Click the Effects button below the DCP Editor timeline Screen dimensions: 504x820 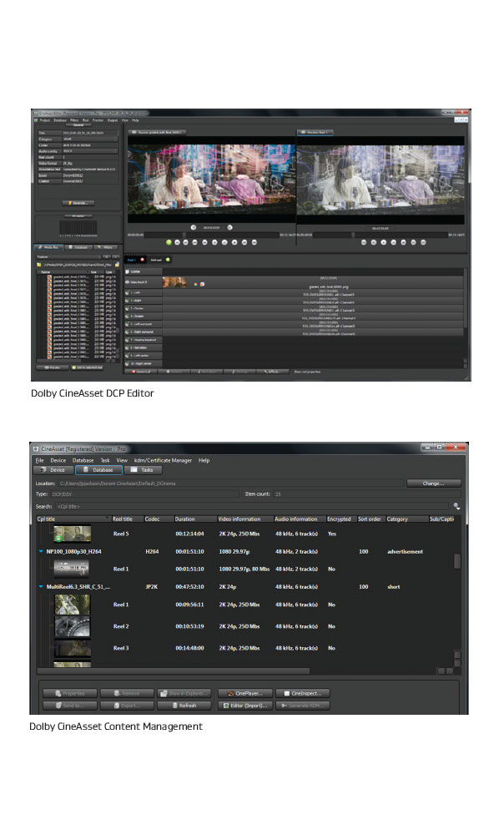(x=274, y=372)
